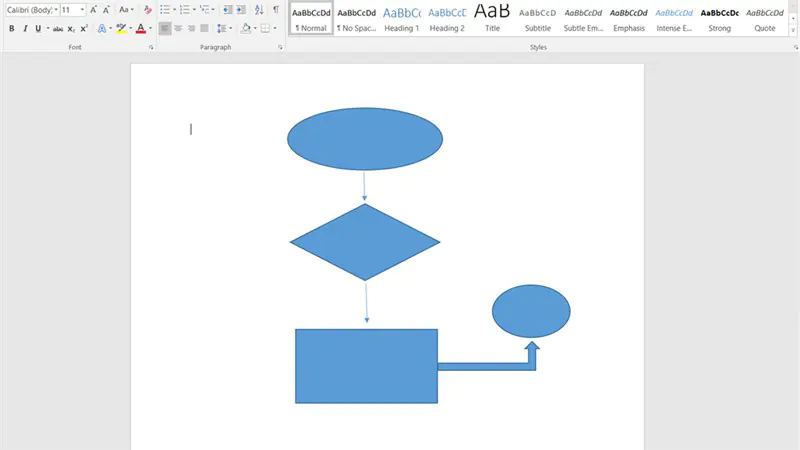Increase font size with Grow Font
This screenshot has width=800, height=450.
tap(93, 10)
